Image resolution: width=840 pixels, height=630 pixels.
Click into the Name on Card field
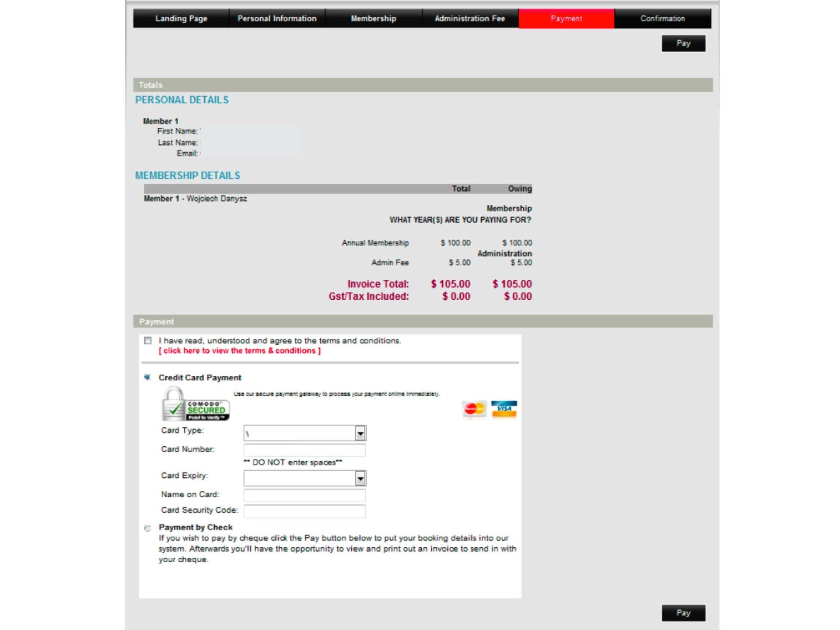(x=304, y=495)
